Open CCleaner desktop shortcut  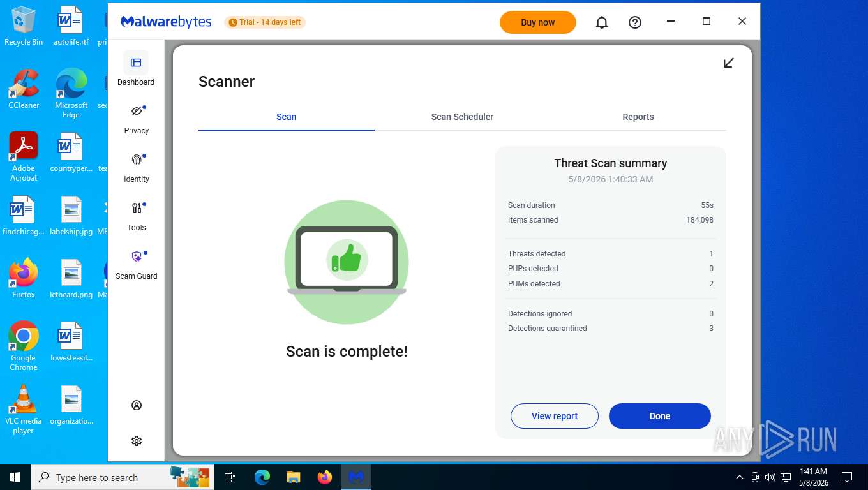pos(24,90)
